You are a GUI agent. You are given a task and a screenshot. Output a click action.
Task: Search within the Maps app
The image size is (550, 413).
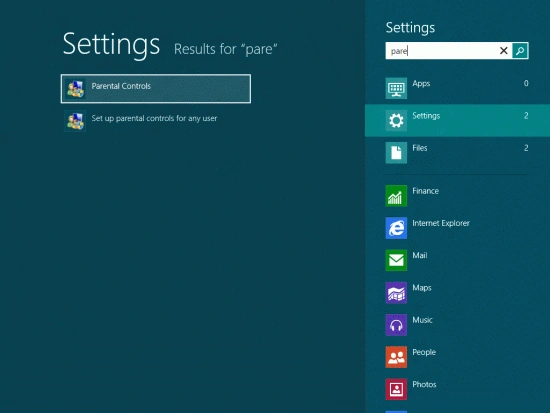(x=457, y=292)
